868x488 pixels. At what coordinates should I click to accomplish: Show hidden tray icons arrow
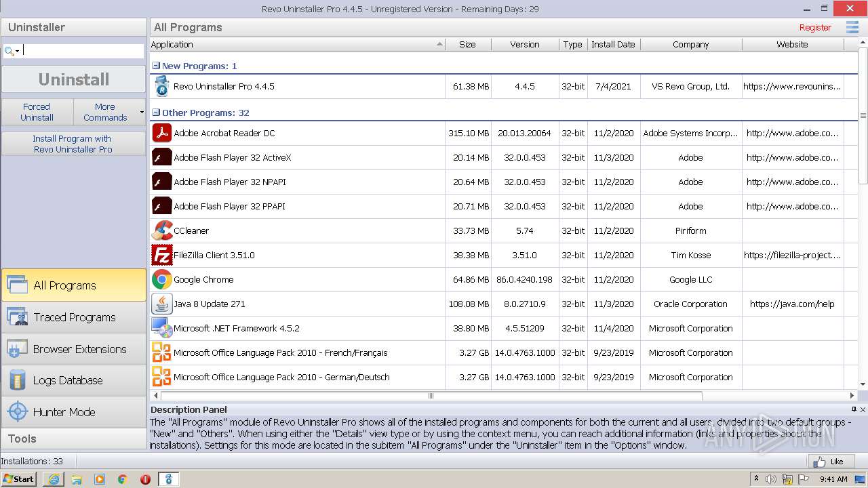[757, 479]
